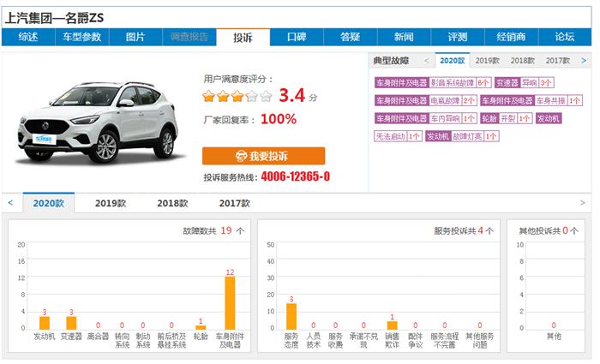Image resolution: width=600 pixels, height=364 pixels.
Task: Click the 车内异响 1个 fault tag
Action: coord(425,118)
